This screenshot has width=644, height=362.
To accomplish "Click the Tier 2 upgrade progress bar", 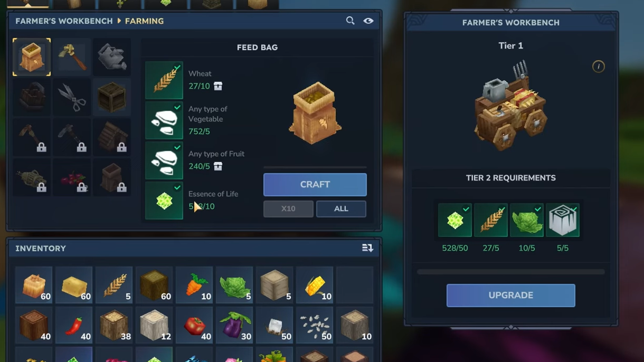I will coord(511,272).
